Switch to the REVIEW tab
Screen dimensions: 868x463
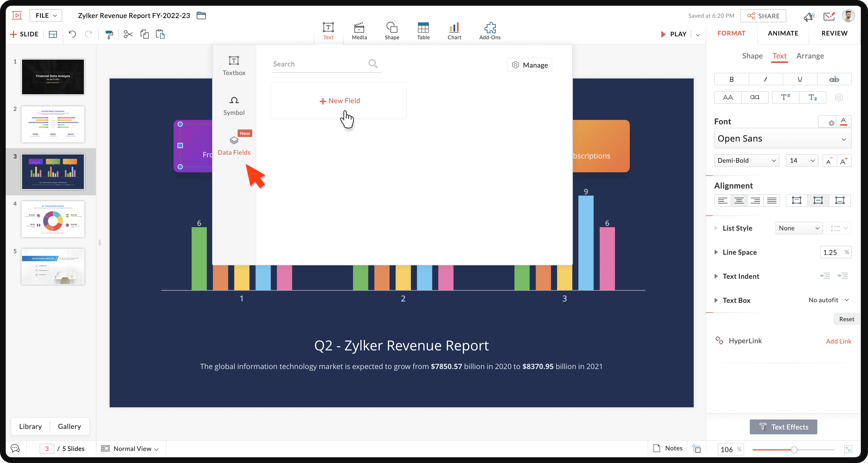pyautogui.click(x=834, y=33)
